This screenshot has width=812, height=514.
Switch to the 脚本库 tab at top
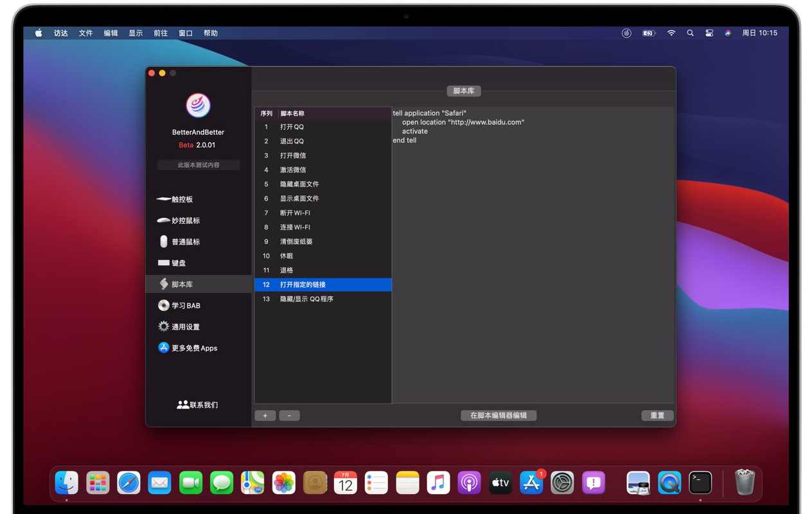tap(464, 91)
